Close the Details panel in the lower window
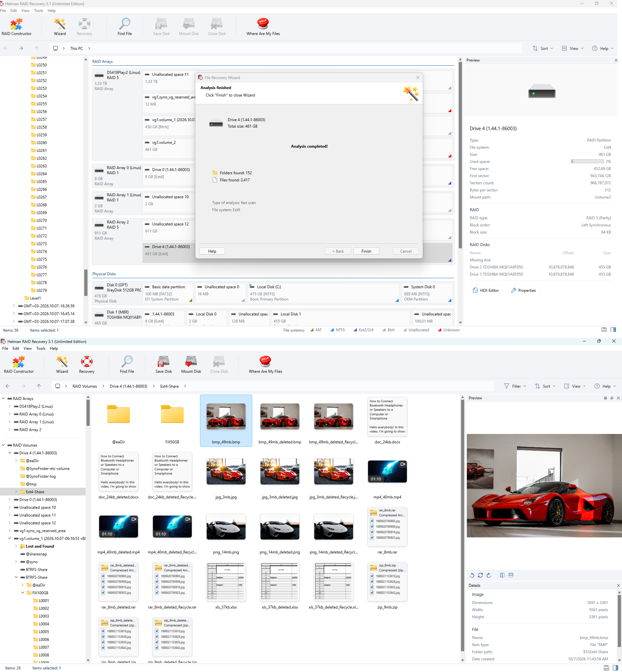 pyautogui.click(x=618, y=586)
